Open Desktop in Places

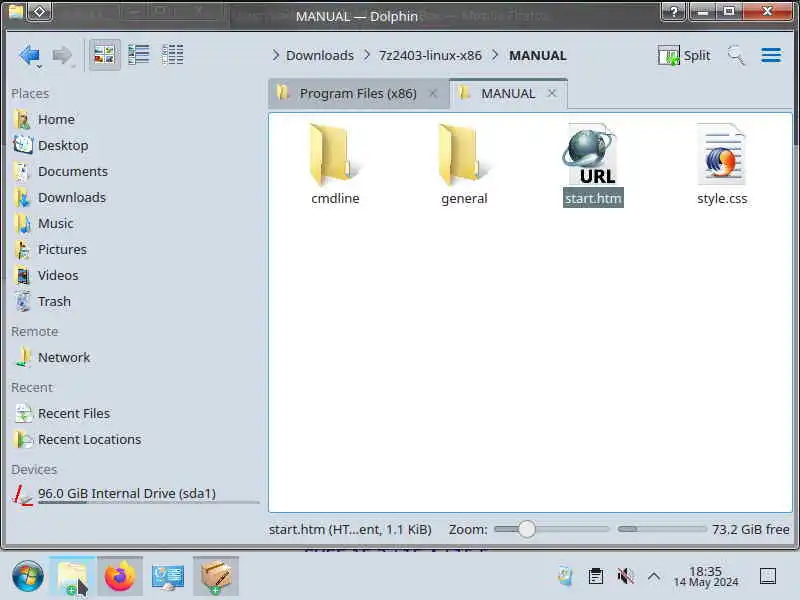coord(63,145)
